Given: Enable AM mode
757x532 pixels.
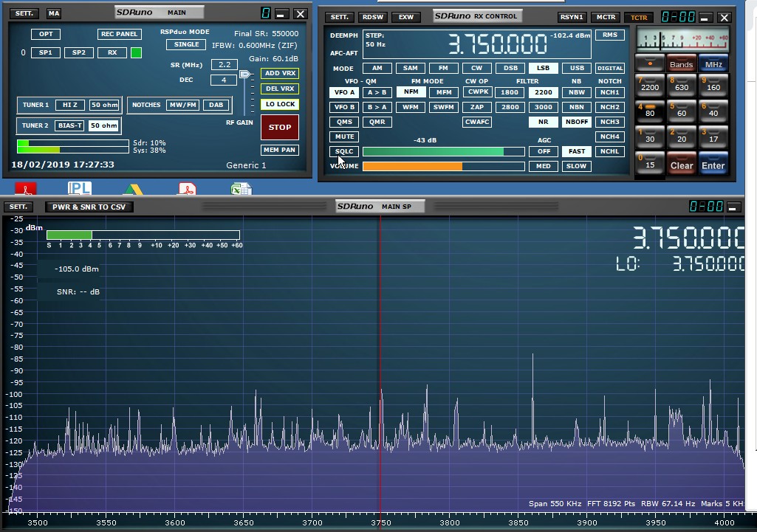Looking at the screenshot, I should pos(377,68).
